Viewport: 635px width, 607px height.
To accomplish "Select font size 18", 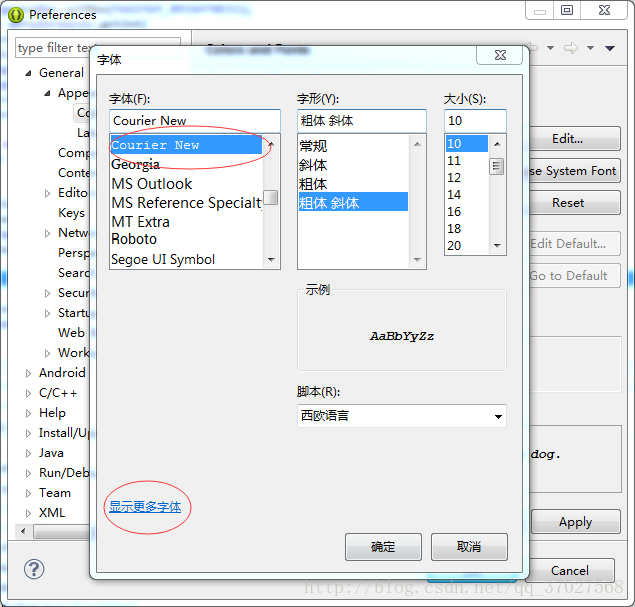I will [x=467, y=229].
